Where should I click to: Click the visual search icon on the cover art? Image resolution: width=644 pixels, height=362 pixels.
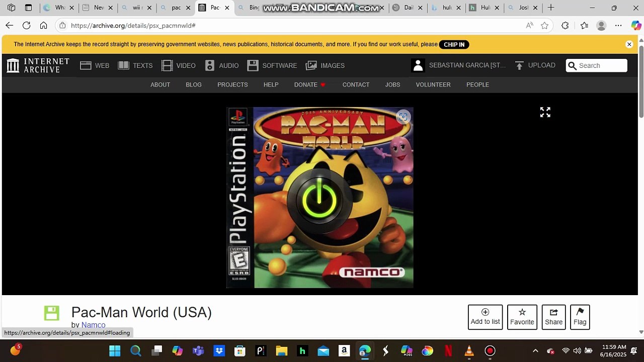[403, 117]
